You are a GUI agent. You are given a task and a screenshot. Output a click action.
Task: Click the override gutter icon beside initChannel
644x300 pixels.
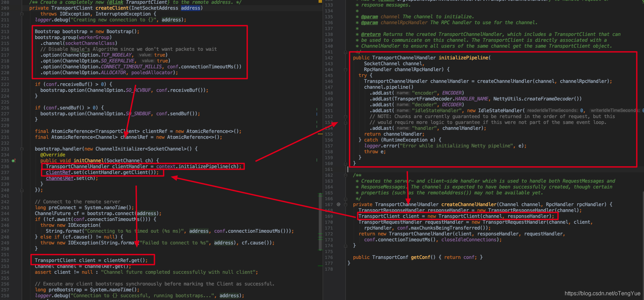click(x=14, y=161)
